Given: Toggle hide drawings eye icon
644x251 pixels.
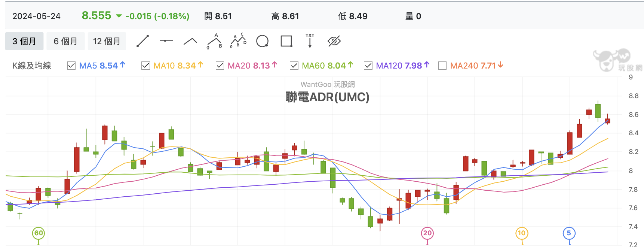Looking at the screenshot, I should 334,41.
